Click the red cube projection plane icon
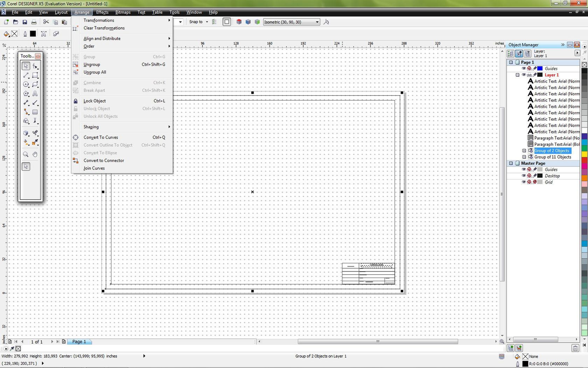The width and height of the screenshot is (588, 368). pyautogui.click(x=239, y=22)
